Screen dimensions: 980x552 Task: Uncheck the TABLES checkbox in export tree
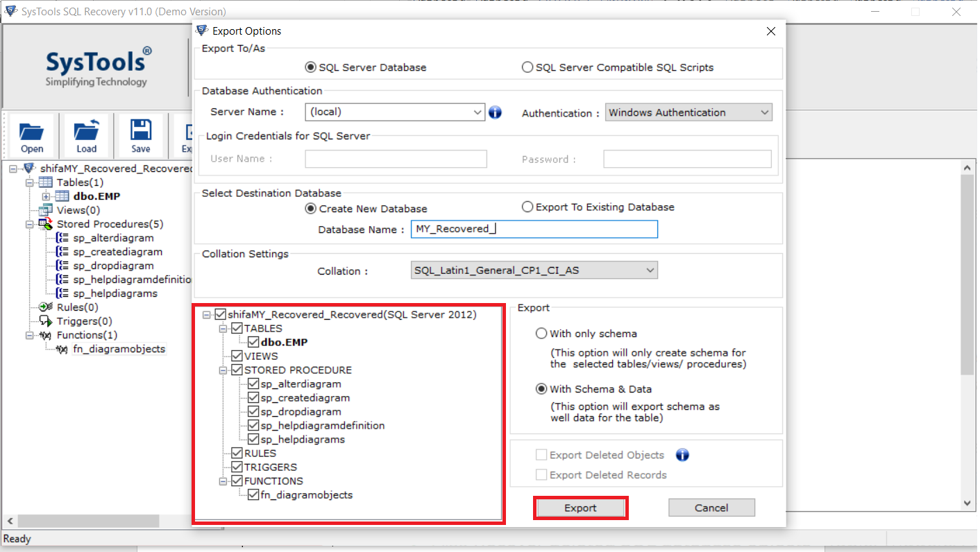pyautogui.click(x=237, y=329)
